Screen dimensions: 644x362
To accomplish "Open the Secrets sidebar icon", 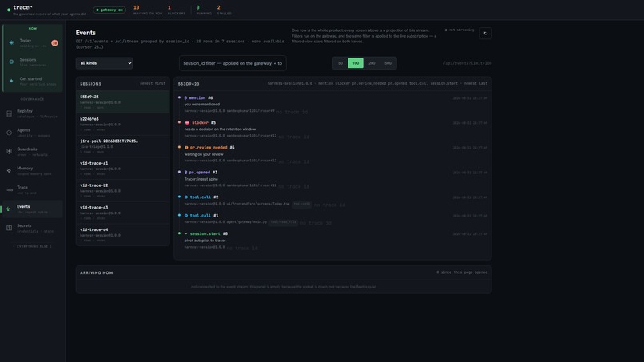I will pyautogui.click(x=9, y=228).
